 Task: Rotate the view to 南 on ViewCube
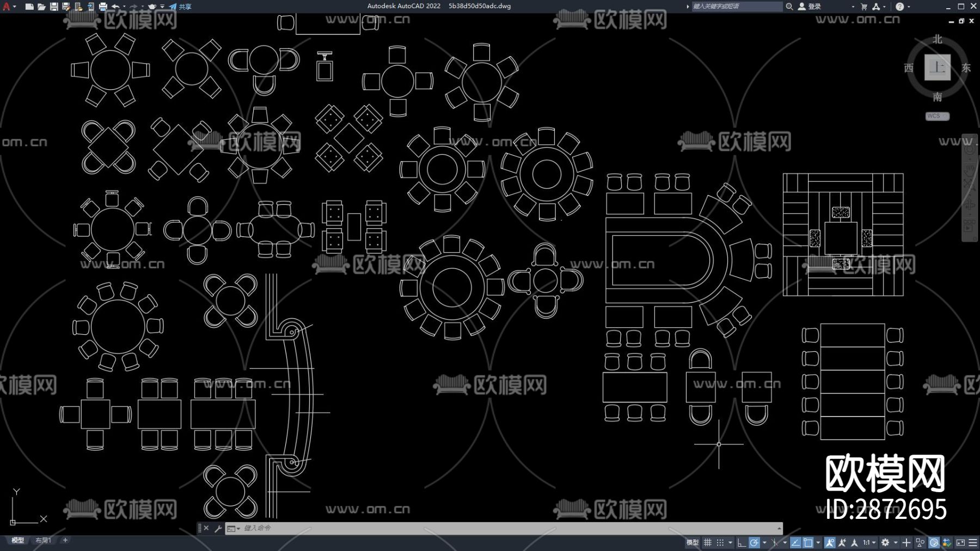[x=938, y=97]
